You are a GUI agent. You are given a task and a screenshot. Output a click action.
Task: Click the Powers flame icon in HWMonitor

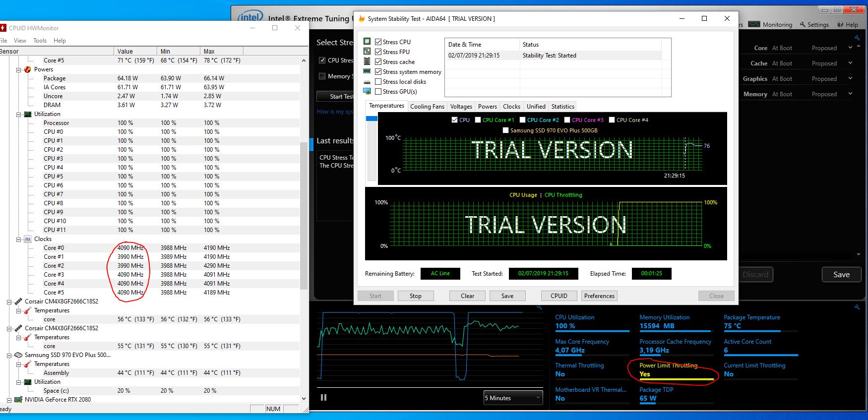[28, 69]
